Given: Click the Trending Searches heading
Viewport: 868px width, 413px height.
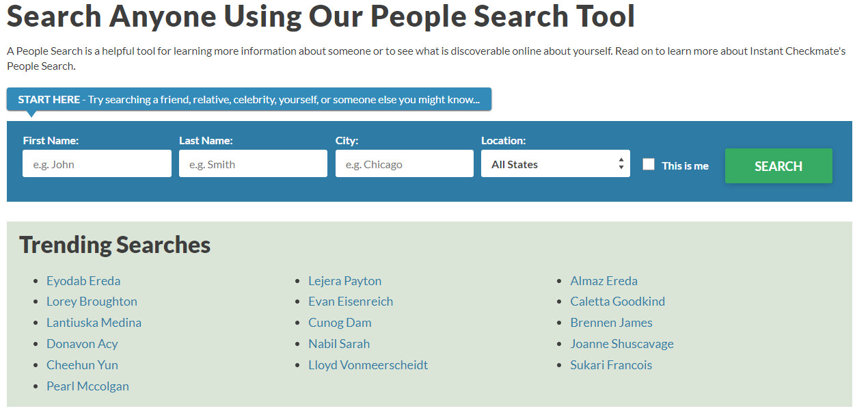Looking at the screenshot, I should 115,245.
